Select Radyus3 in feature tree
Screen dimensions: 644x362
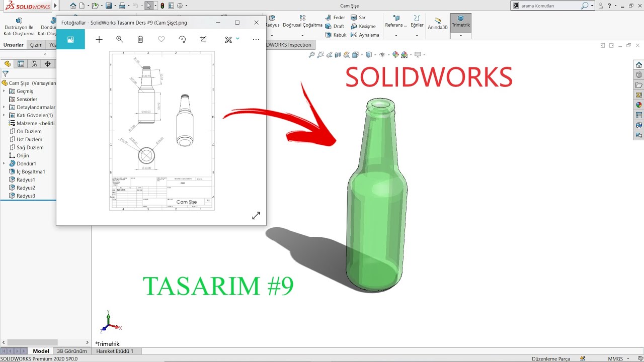[22, 196]
